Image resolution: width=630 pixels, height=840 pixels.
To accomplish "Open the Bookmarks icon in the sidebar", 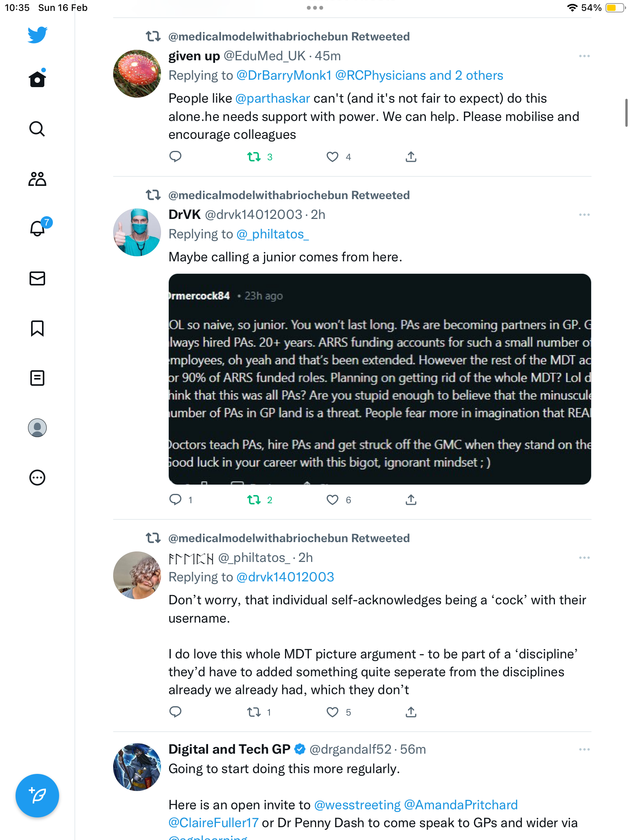I will [37, 328].
